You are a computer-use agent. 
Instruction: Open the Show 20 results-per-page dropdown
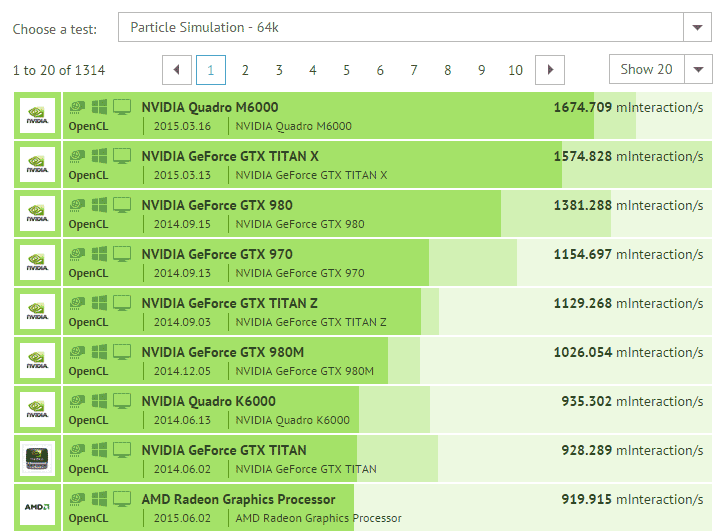coord(660,69)
